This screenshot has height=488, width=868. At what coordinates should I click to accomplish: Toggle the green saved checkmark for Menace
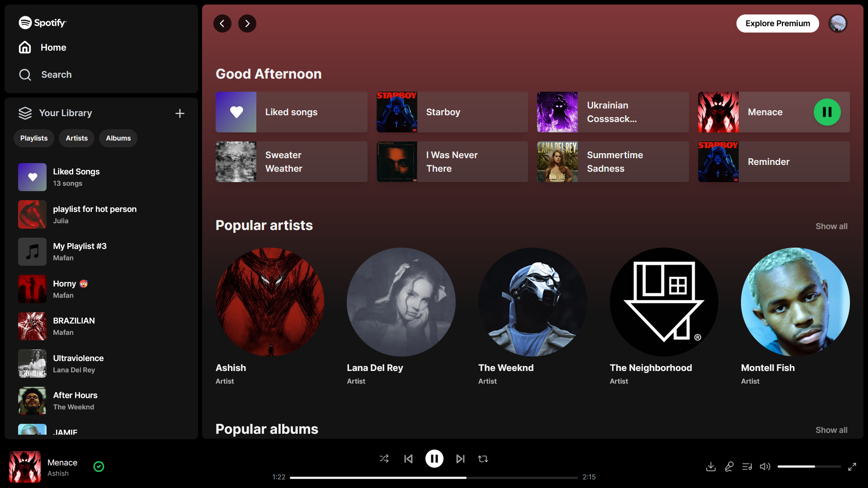(99, 466)
